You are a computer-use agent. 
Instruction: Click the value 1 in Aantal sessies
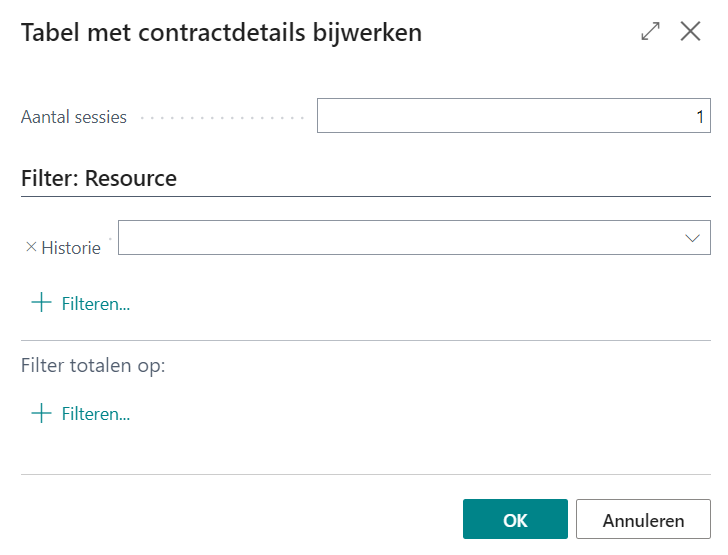click(700, 117)
